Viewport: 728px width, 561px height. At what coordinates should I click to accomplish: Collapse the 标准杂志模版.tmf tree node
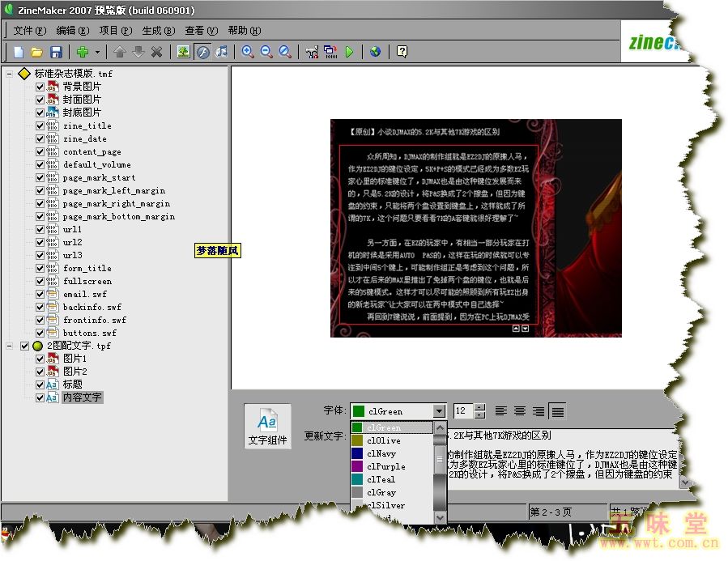point(10,74)
